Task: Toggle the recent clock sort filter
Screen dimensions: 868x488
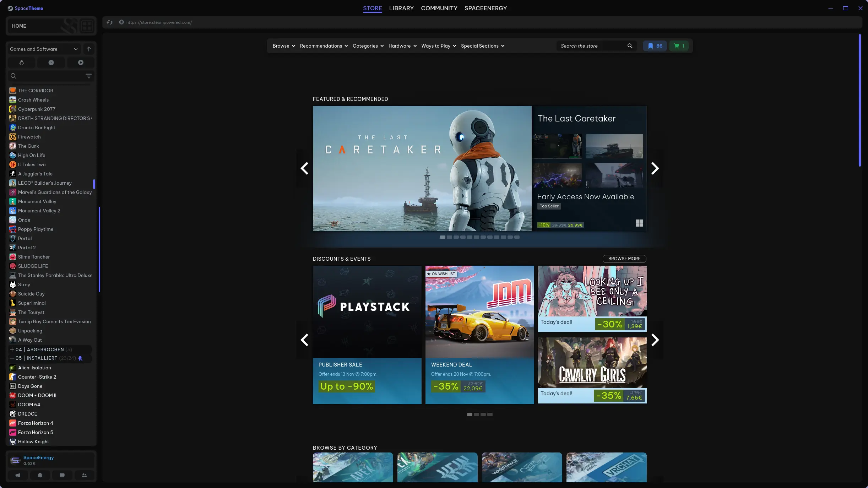Action: point(51,63)
